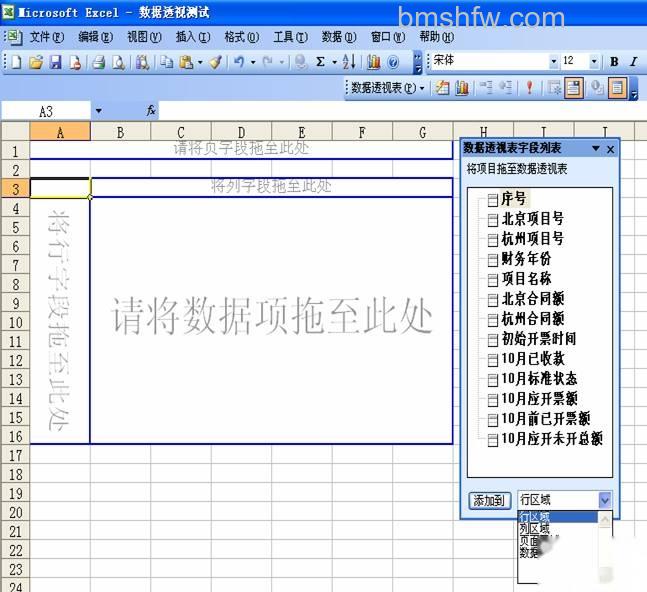Viewport: 647px width, 592px height.
Task: Expand the Paste options arrow
Action: (x=200, y=63)
